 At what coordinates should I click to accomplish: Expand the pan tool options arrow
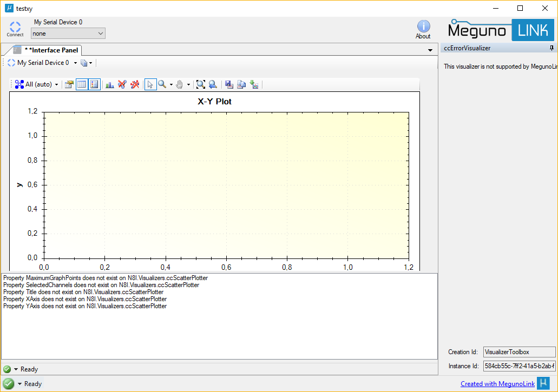[x=188, y=84]
